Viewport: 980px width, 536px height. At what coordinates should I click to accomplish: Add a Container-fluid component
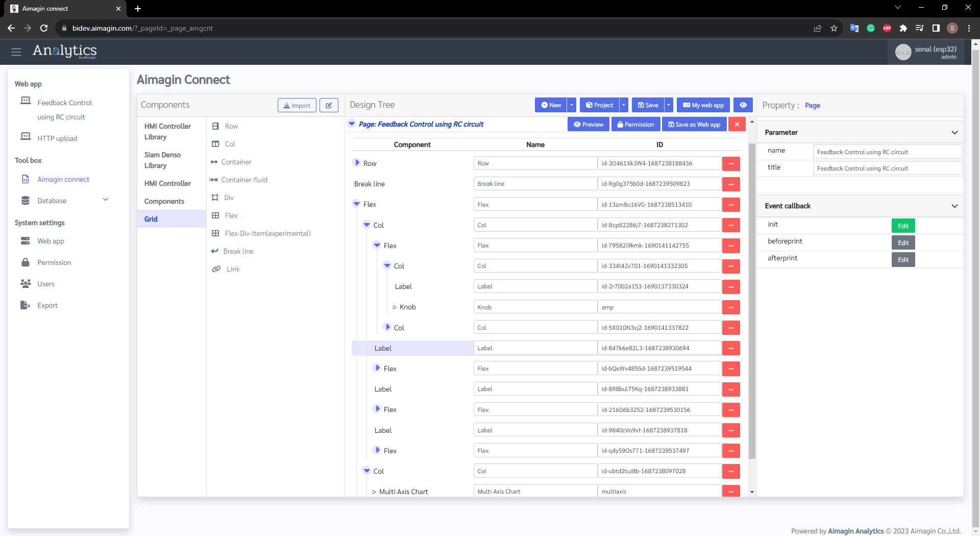pyautogui.click(x=239, y=180)
